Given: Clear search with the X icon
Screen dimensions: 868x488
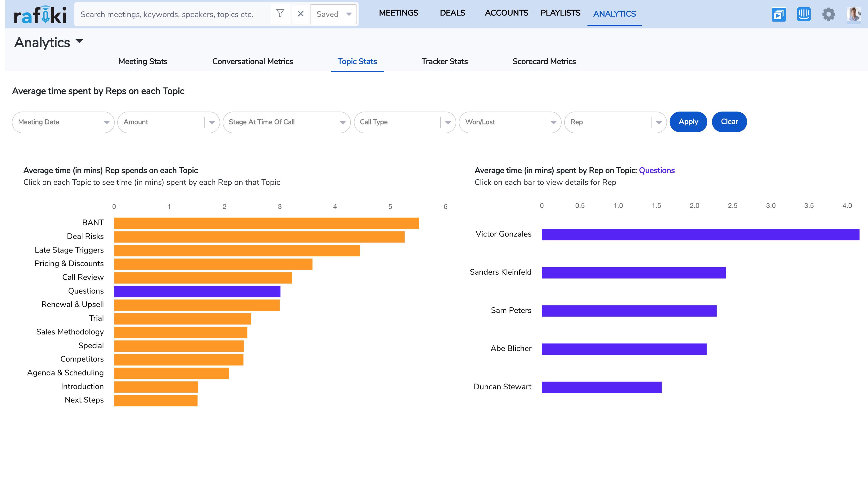Looking at the screenshot, I should coord(300,14).
